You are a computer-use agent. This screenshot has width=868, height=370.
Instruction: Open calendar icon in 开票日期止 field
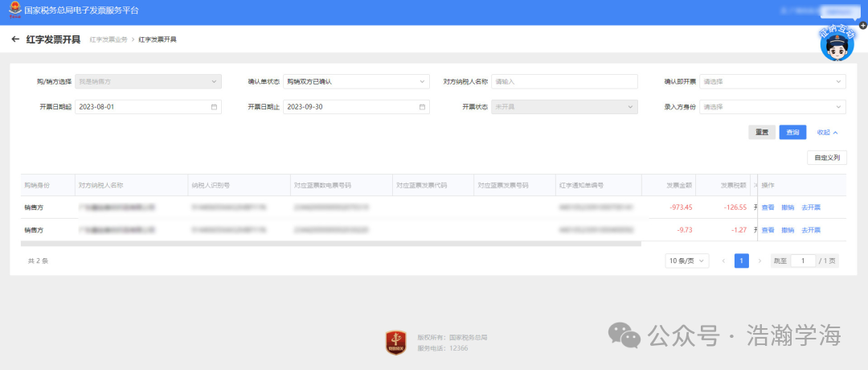click(422, 106)
